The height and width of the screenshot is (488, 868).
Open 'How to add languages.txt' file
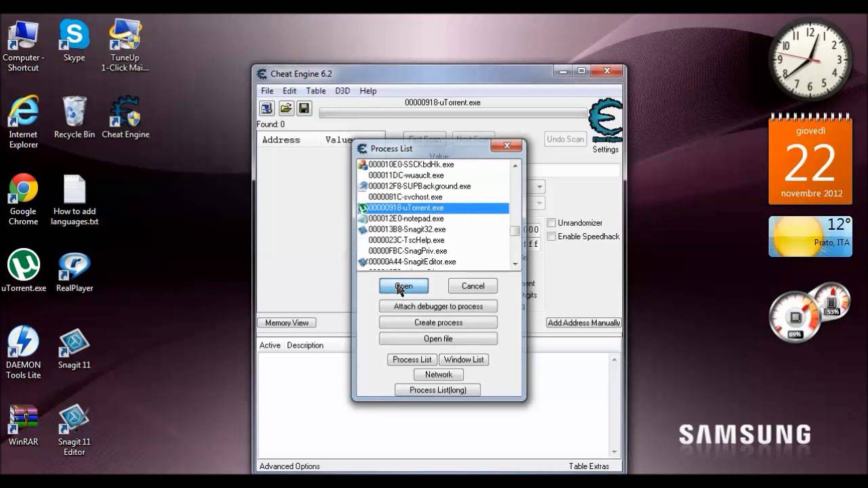(75, 201)
